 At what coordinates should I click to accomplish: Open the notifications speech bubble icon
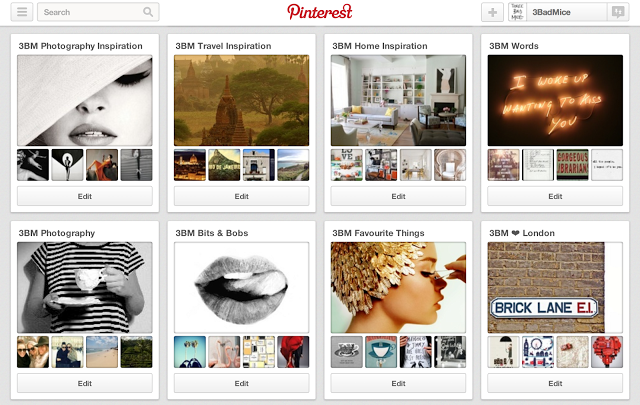pyautogui.click(x=618, y=12)
